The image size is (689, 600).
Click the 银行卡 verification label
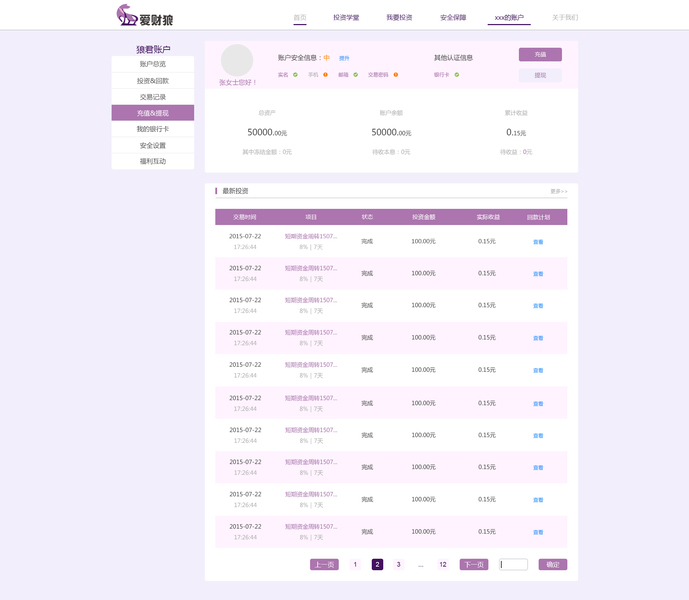point(442,75)
